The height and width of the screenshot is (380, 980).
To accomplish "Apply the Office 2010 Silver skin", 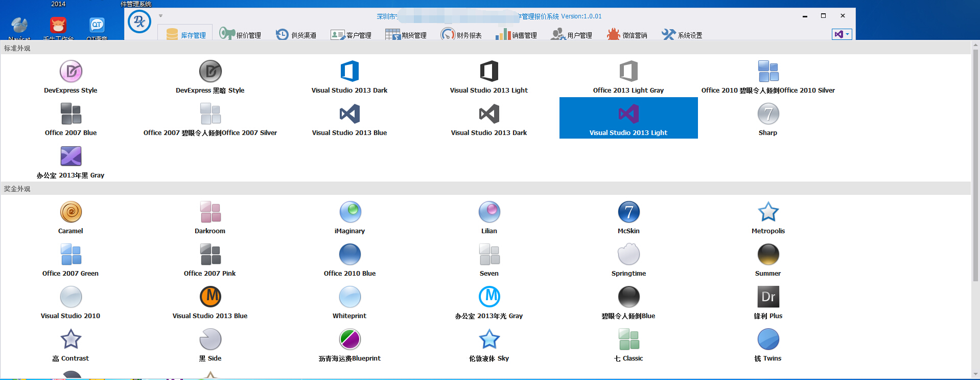I will pyautogui.click(x=768, y=76).
